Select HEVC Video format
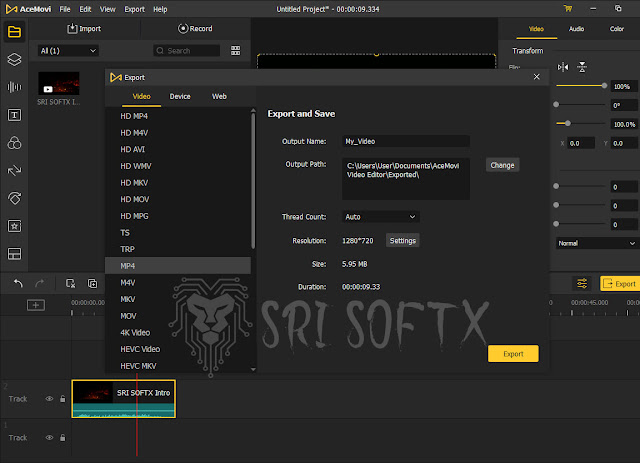This screenshot has width=640, height=463. 178,349
